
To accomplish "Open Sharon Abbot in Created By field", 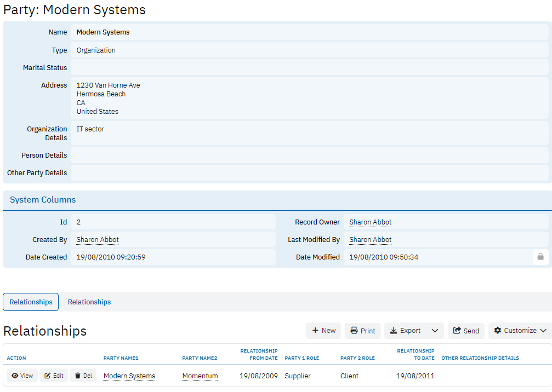I will [98, 240].
